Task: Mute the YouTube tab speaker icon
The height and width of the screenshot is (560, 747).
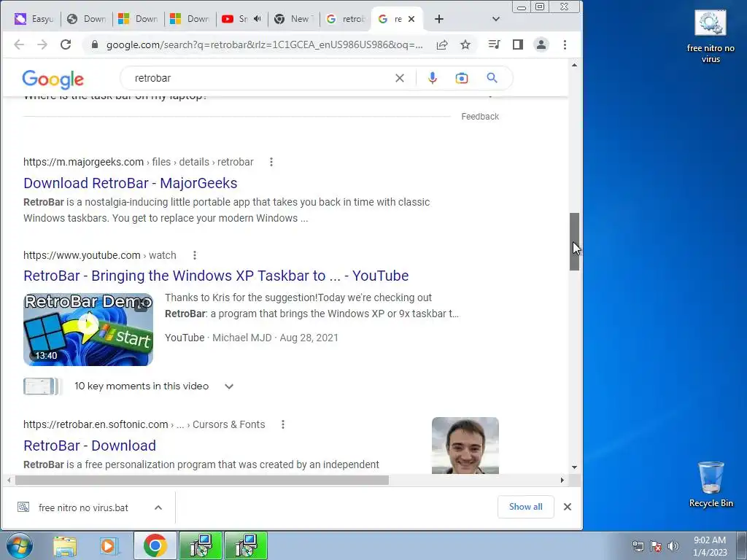Action: pyautogui.click(x=258, y=18)
